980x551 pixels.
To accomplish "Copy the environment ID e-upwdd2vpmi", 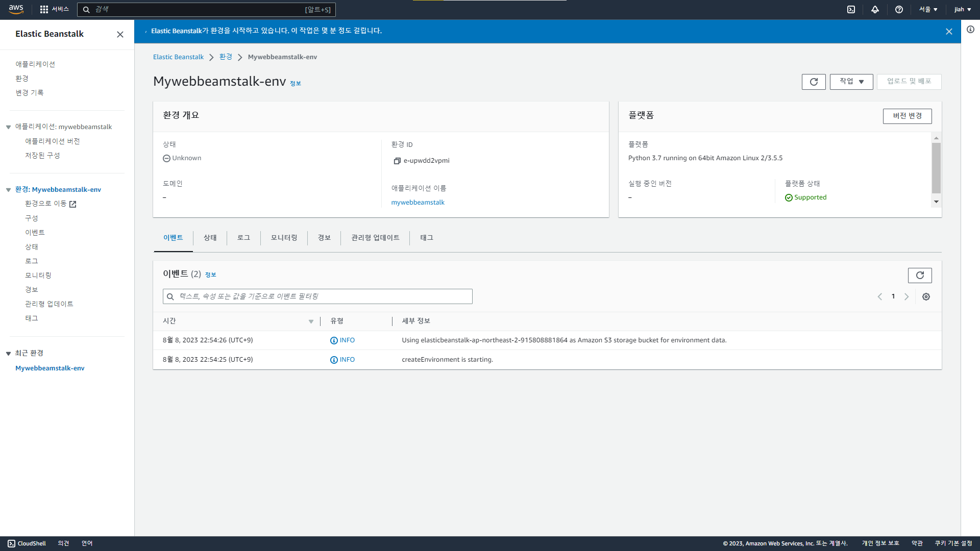I will [397, 161].
